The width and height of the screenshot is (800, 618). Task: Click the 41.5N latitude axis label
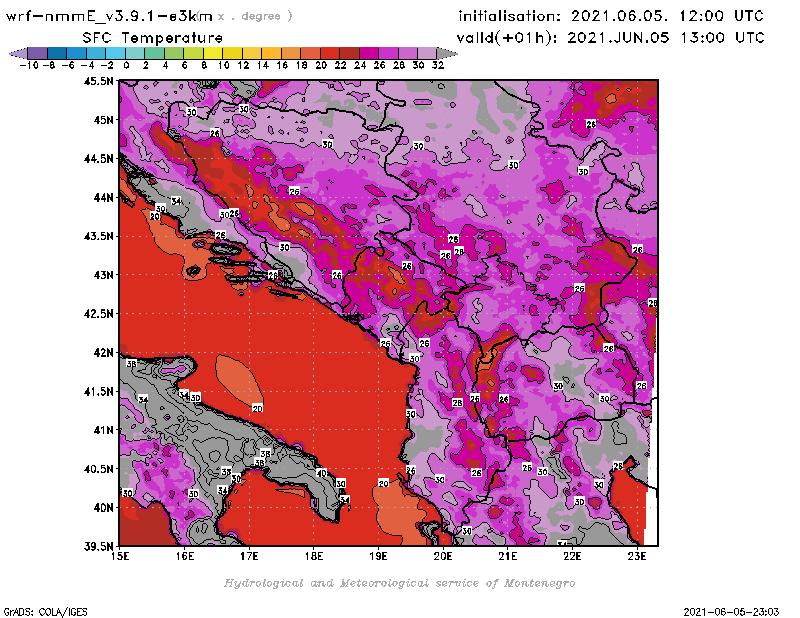point(98,391)
